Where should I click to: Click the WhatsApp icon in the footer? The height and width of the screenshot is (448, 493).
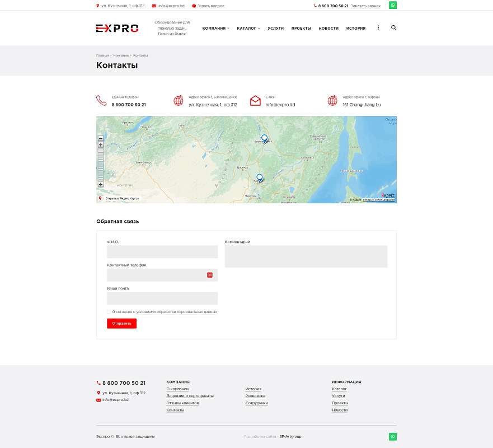pyautogui.click(x=393, y=436)
